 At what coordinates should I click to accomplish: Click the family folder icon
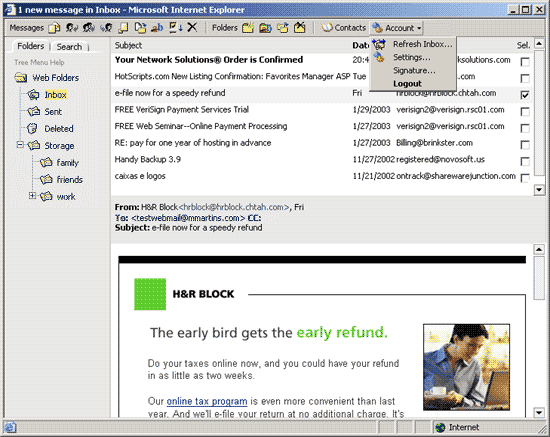point(46,162)
